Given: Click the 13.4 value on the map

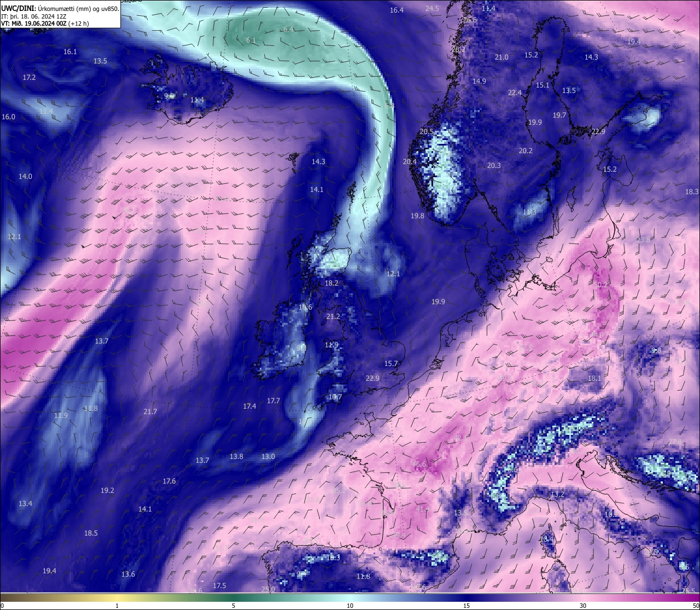Looking at the screenshot, I should click(x=25, y=504).
